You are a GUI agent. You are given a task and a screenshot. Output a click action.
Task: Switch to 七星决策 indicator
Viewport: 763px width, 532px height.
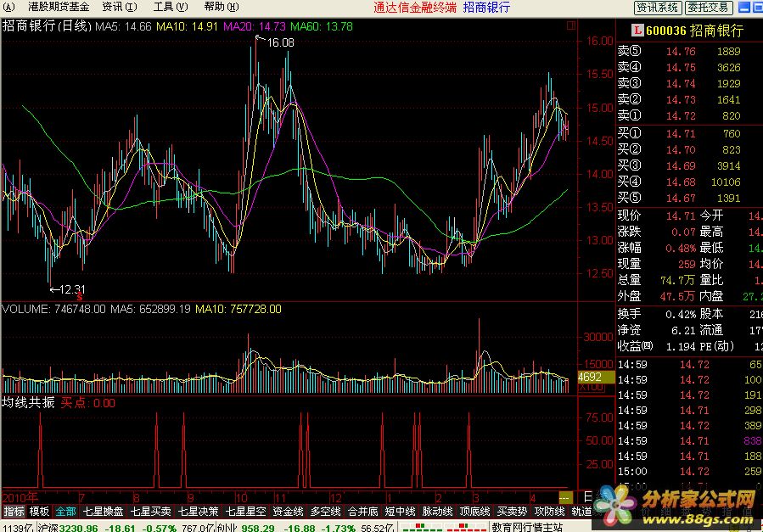(199, 512)
